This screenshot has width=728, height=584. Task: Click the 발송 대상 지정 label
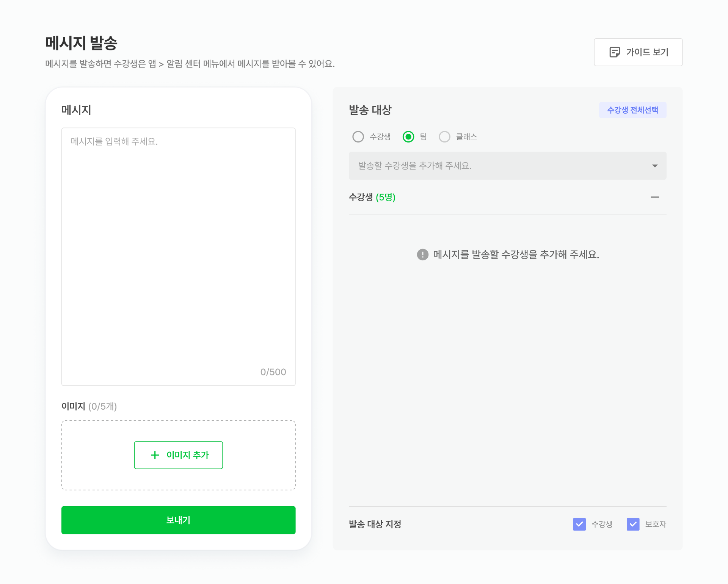[375, 524]
